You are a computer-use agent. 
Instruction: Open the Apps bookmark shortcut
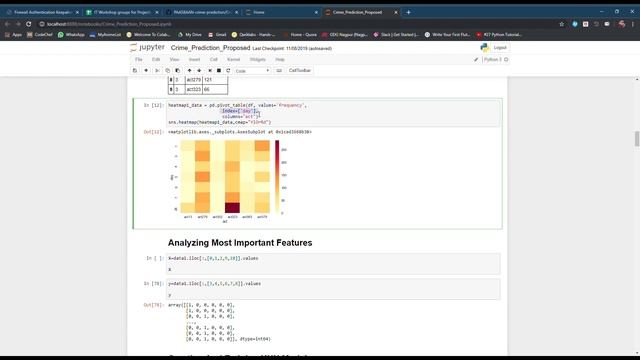click(x=13, y=35)
